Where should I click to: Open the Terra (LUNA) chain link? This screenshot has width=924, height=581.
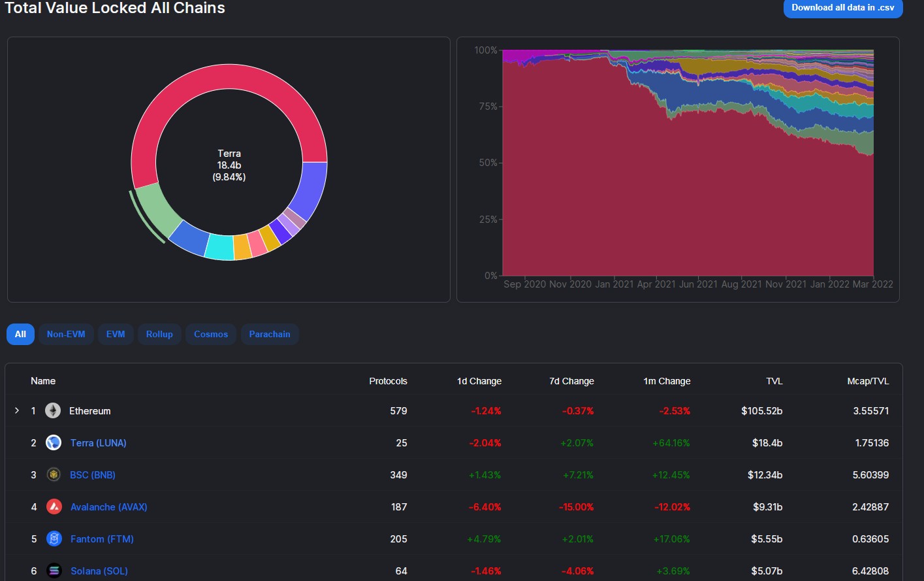pyautogui.click(x=99, y=442)
